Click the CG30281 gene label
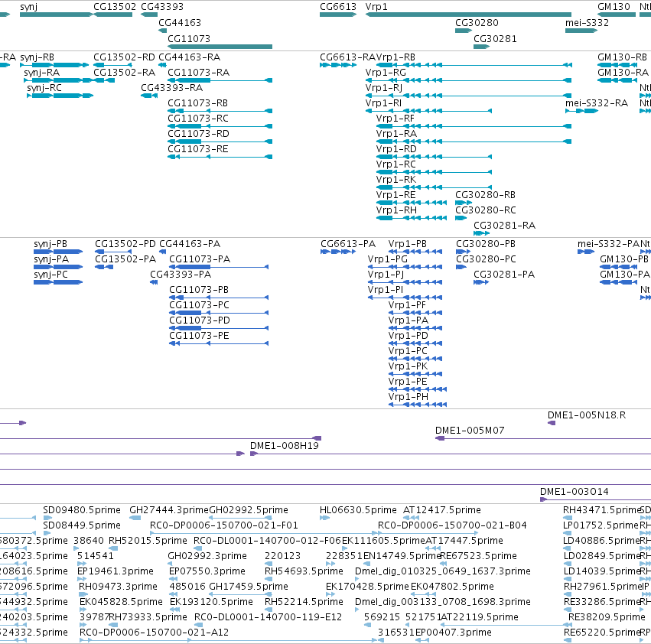The image size is (651, 644). click(x=495, y=38)
